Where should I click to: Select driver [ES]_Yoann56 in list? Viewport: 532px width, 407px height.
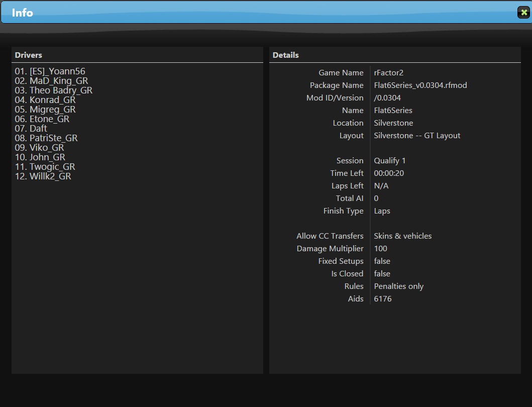click(53, 71)
